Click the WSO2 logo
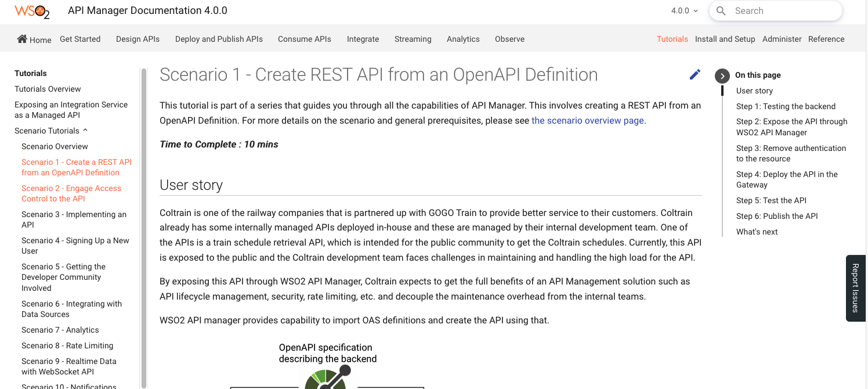The height and width of the screenshot is (389, 868). (x=32, y=10)
